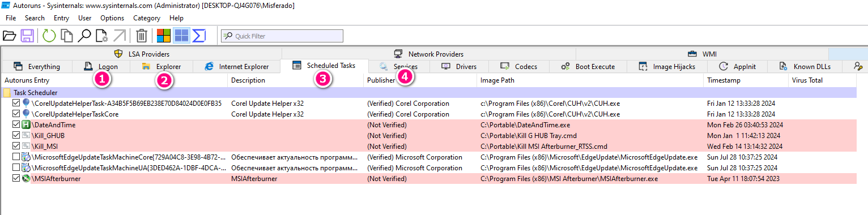Click MicrosoftEdgeUpdateTaskMachineUA entry icon
This screenshot has height=215, width=868.
coord(25,167)
